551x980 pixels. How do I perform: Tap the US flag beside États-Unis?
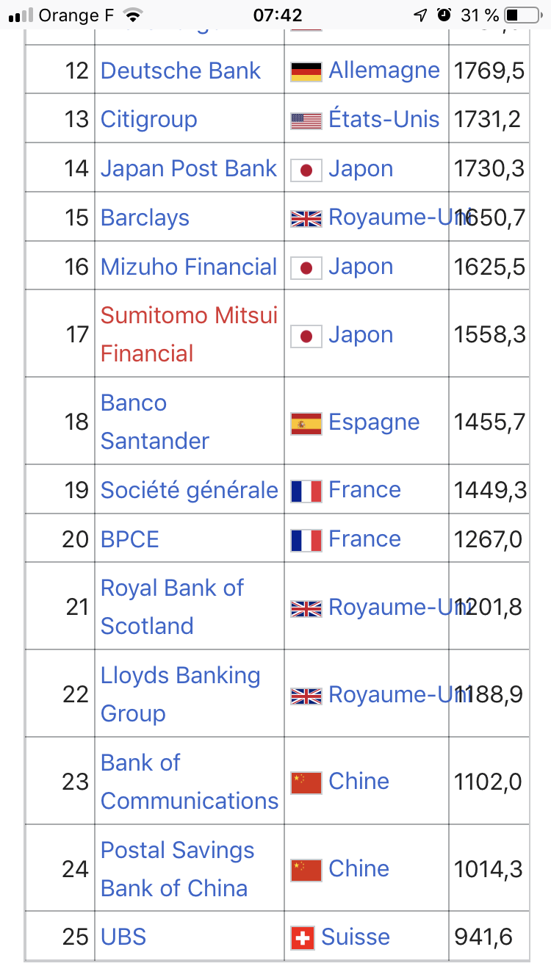click(306, 120)
